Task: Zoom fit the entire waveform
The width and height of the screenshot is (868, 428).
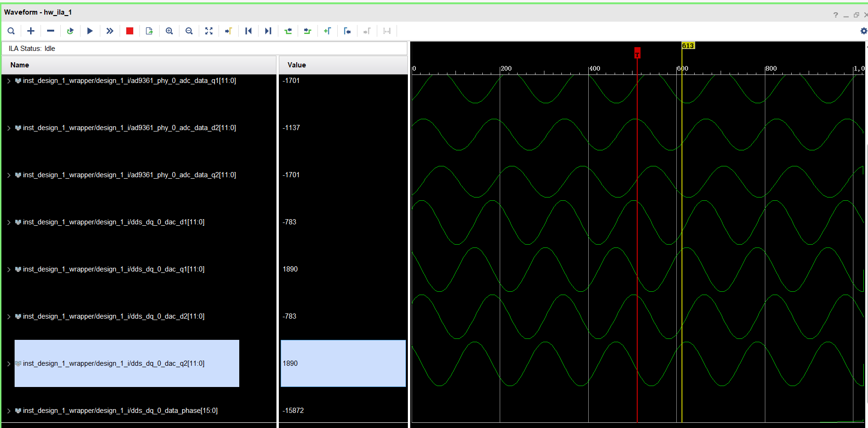Action: pos(209,31)
